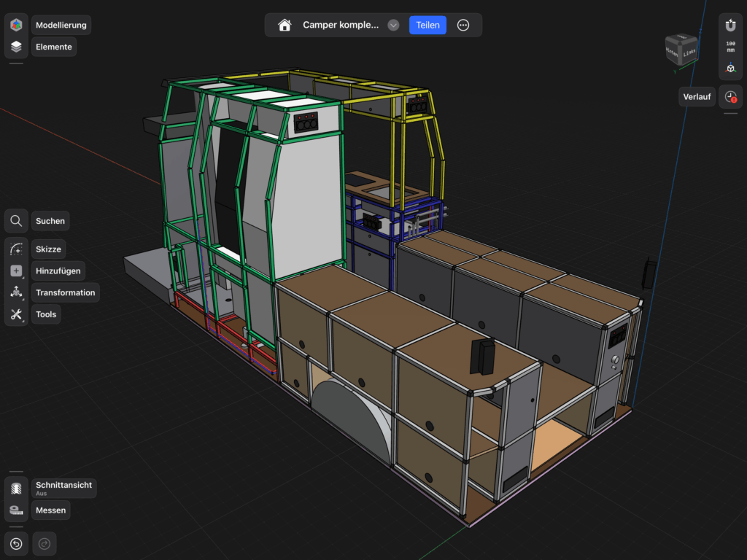Toggle Schnittansicht section view on

pyautogui.click(x=16, y=488)
